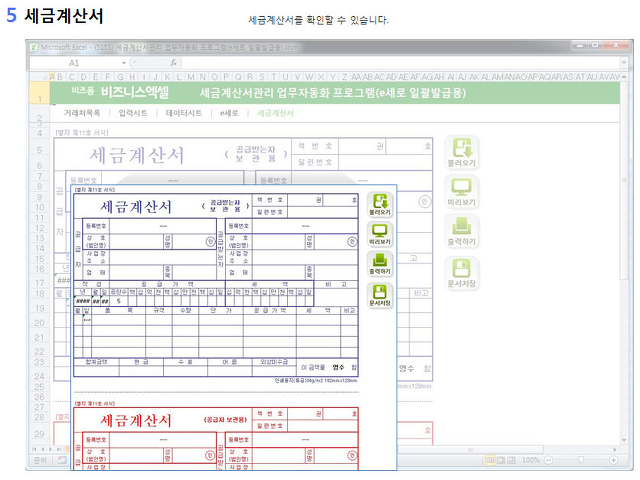Expand the formula bar with the right-end chevron
This screenshot has width=640, height=480.
click(x=624, y=62)
